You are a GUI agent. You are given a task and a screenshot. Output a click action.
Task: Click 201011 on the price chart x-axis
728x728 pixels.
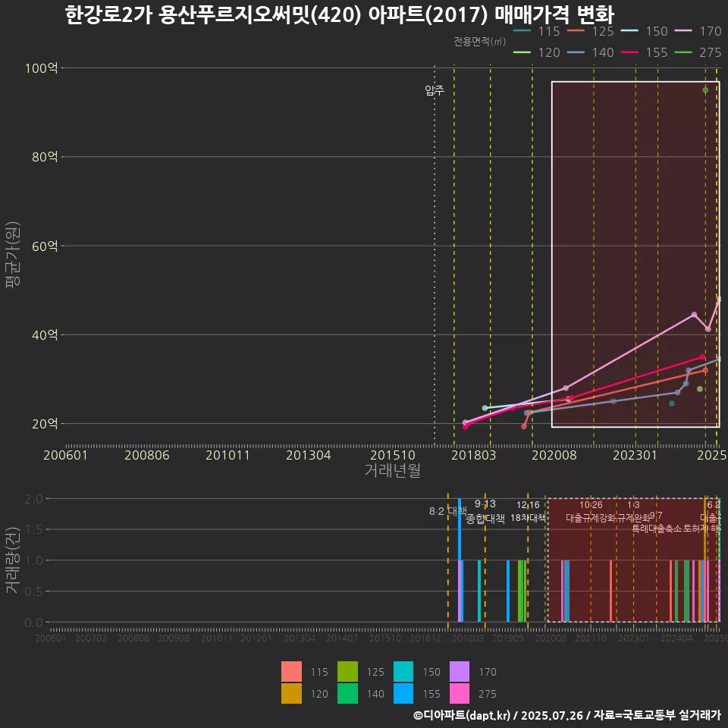227,455
